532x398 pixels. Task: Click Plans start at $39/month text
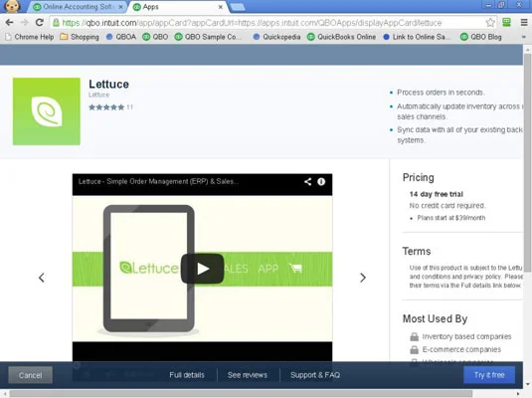click(x=451, y=218)
